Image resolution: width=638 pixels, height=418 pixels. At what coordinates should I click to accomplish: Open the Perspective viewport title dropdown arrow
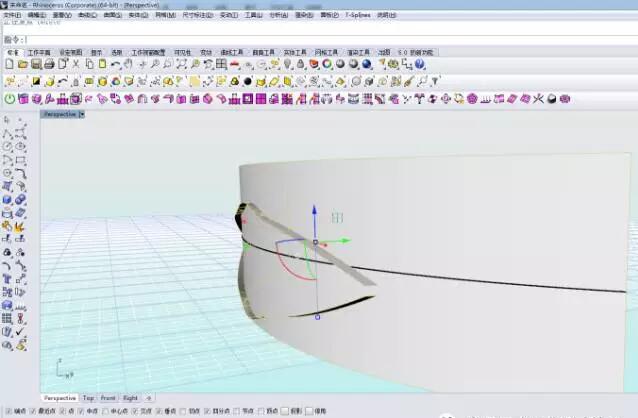click(x=82, y=114)
